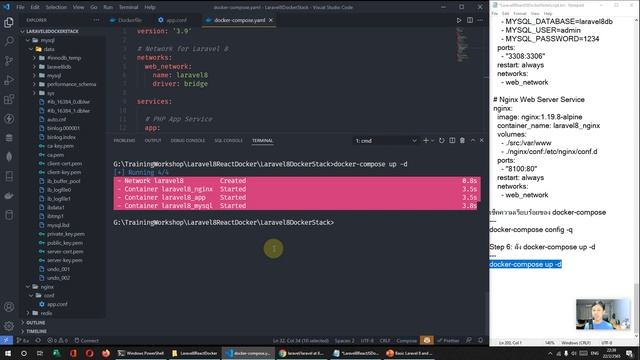
Task: Toggle Prettier in the status bar
Action: (x=448, y=340)
